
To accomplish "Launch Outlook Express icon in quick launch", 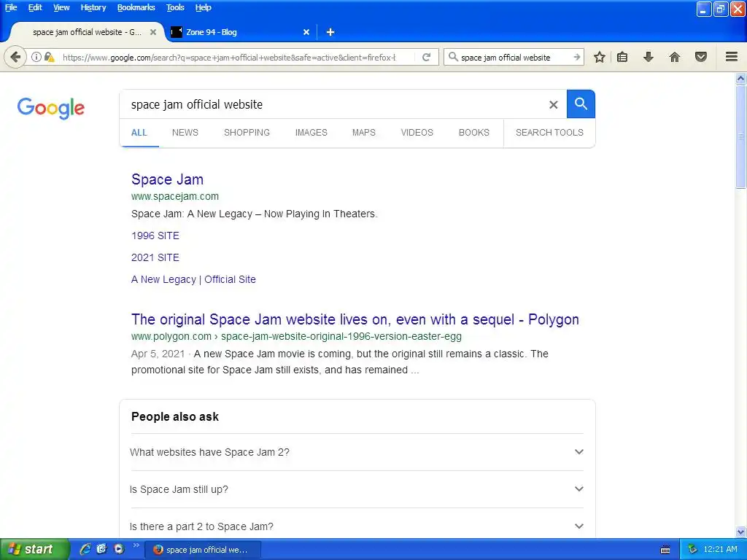I will (101, 549).
